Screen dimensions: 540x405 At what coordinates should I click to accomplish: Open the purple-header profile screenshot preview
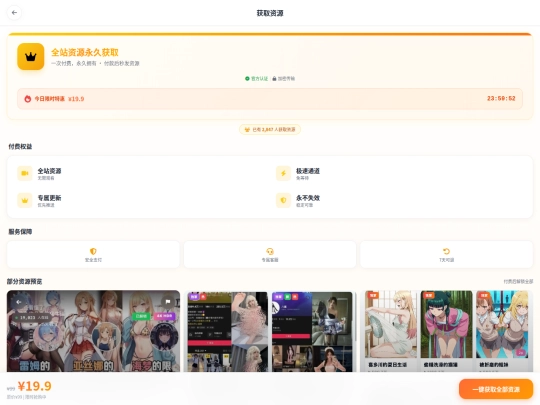[312, 332]
